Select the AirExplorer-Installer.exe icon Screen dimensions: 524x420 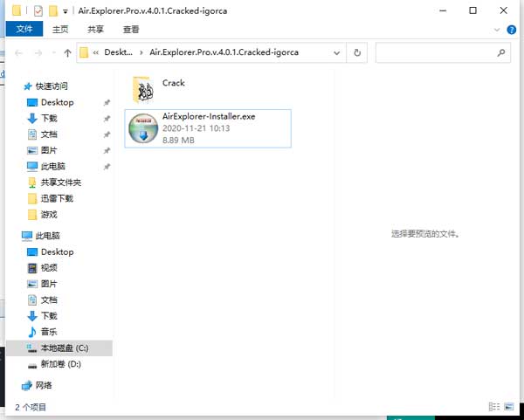coord(143,128)
